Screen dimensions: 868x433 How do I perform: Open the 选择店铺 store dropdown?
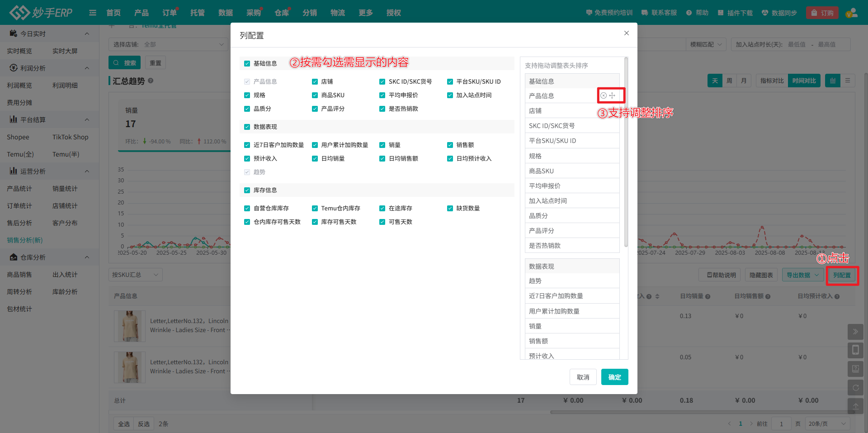click(167, 44)
